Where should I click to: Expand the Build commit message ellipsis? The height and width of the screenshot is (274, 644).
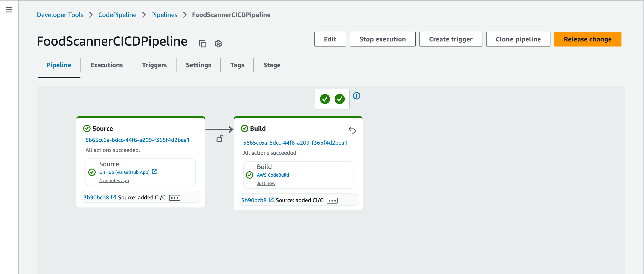pyautogui.click(x=332, y=201)
